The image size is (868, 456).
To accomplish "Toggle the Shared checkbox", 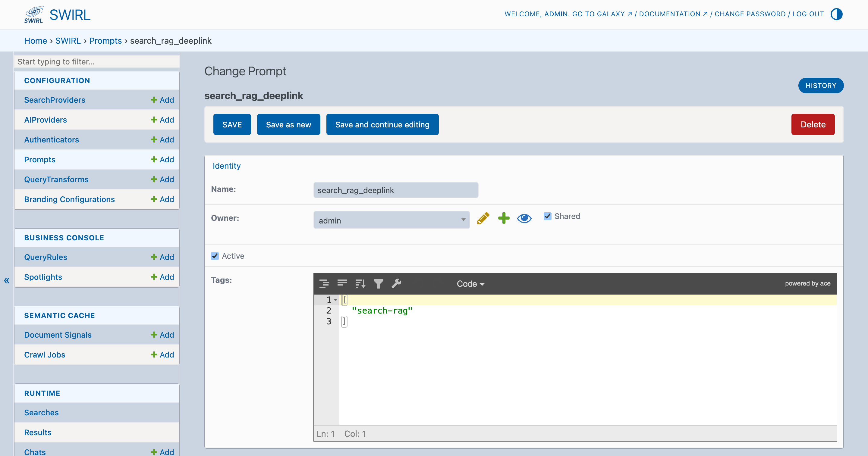I will pos(548,216).
